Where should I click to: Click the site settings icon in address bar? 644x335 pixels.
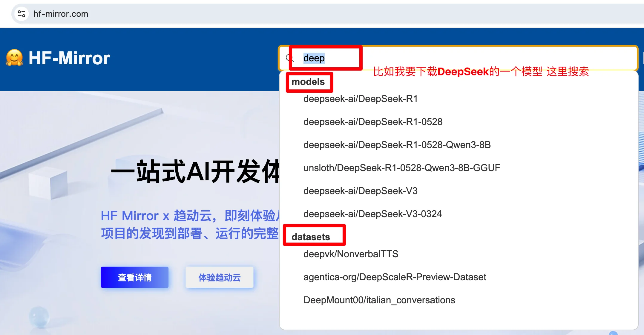click(x=21, y=14)
